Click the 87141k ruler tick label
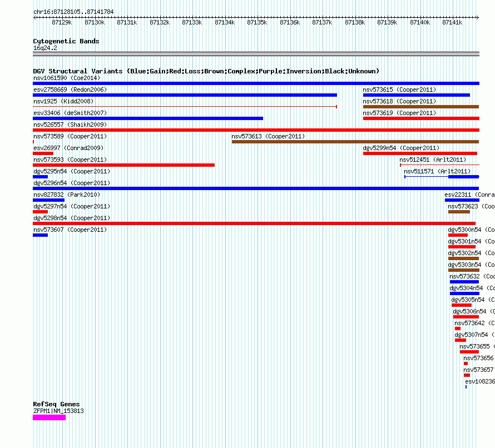This screenshot has height=448, width=495. point(452,22)
